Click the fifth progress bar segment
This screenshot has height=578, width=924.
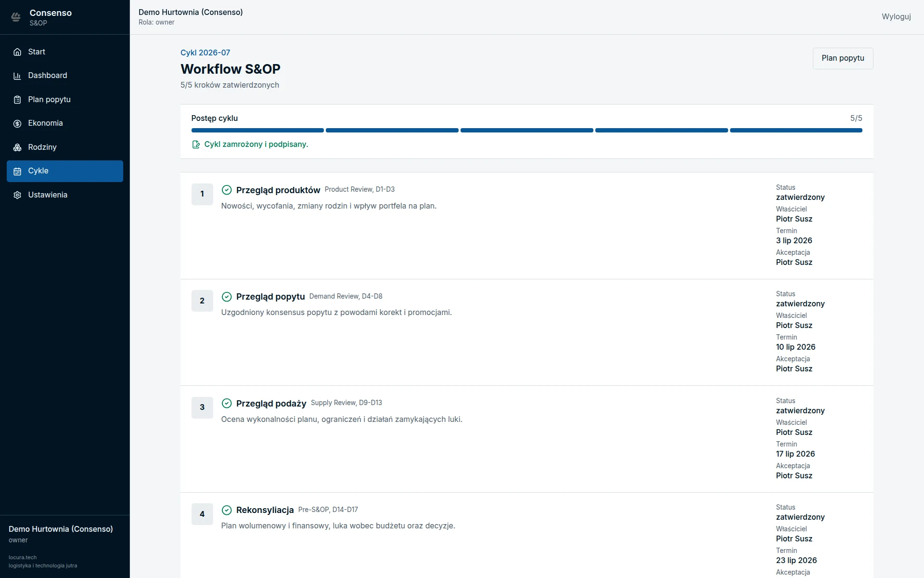tap(796, 130)
